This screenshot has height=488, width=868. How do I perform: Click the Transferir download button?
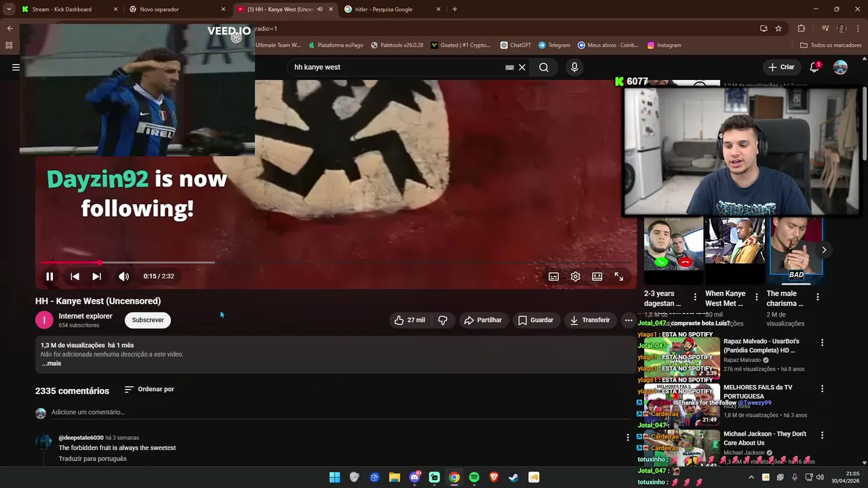[x=590, y=320]
